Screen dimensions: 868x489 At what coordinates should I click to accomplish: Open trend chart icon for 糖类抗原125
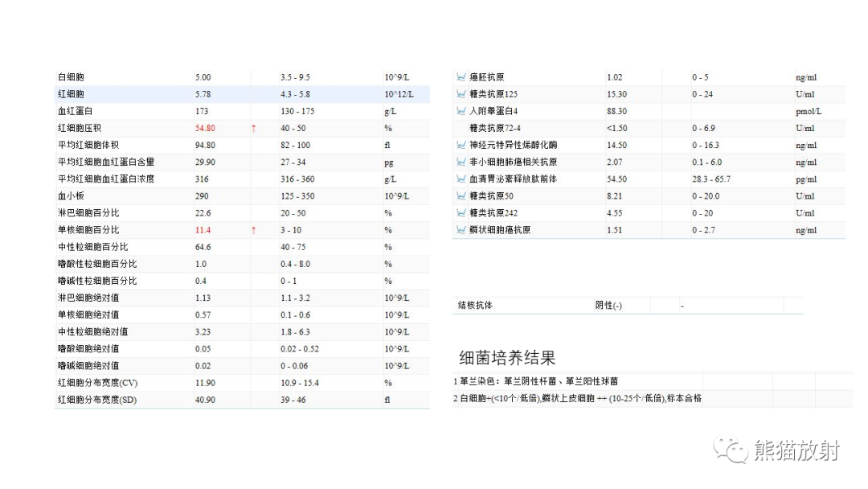click(x=461, y=94)
